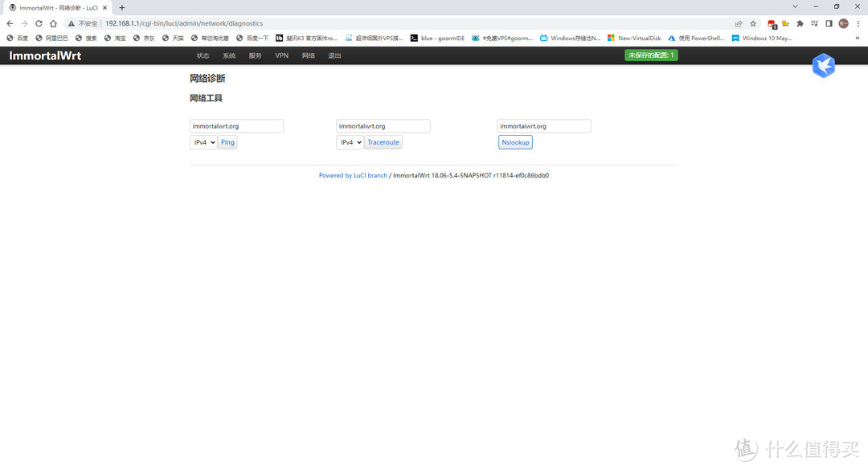This screenshot has height=470, width=868.
Task: Bookmark this page with the star icon
Action: point(753,23)
